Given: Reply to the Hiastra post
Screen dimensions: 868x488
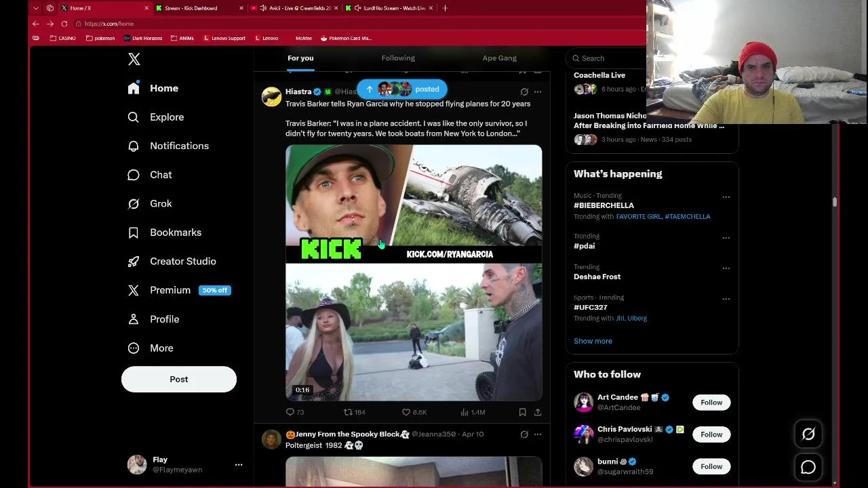Looking at the screenshot, I should pyautogui.click(x=295, y=412).
